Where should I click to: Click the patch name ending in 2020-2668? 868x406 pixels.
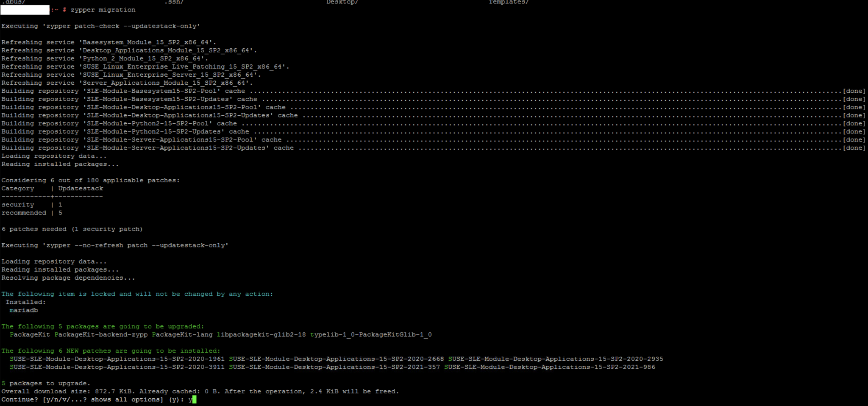click(x=336, y=359)
